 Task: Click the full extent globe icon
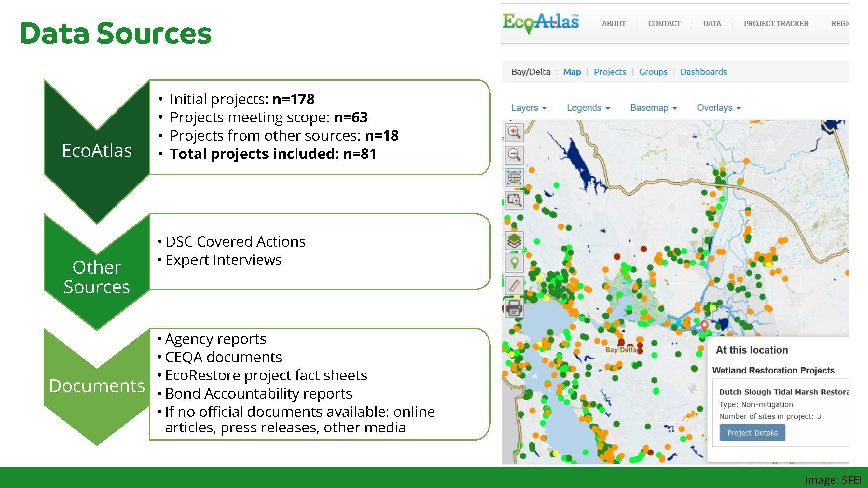pyautogui.click(x=514, y=177)
